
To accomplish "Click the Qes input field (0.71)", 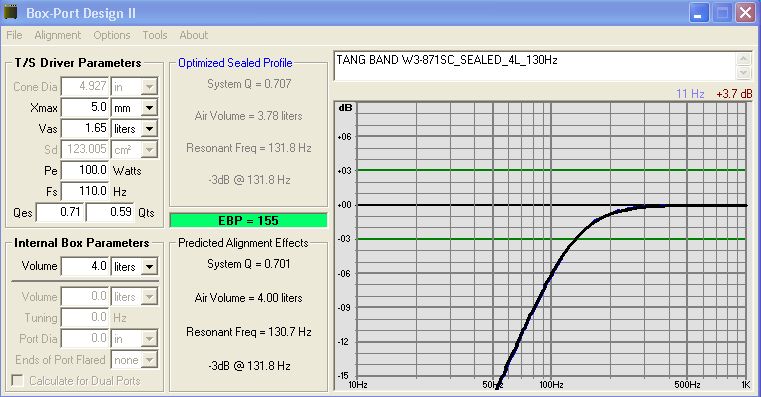I will (60, 212).
